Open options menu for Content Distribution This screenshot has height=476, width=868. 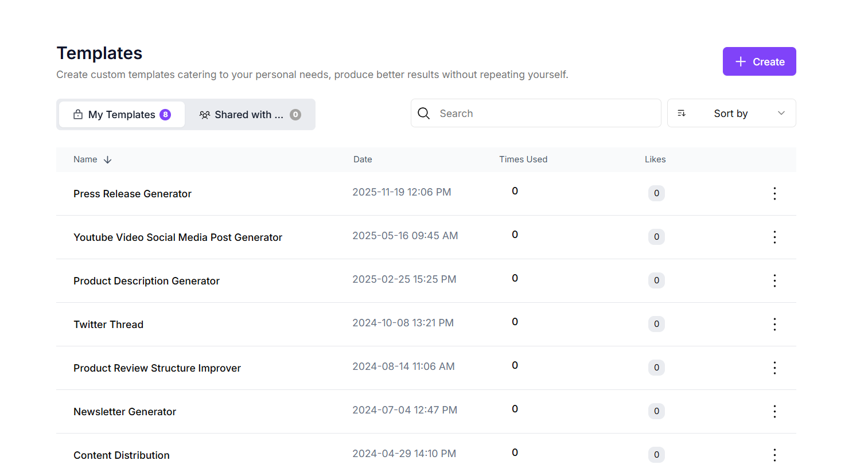pos(774,455)
